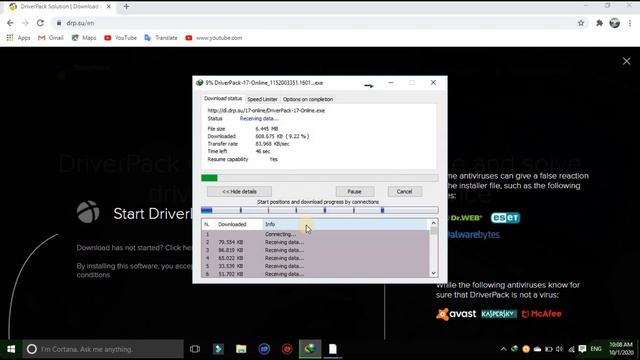Click the Kaspersky logo

pos(499,314)
